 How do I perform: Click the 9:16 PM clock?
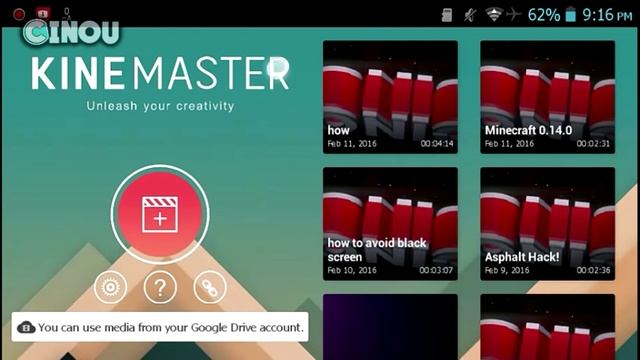click(607, 15)
